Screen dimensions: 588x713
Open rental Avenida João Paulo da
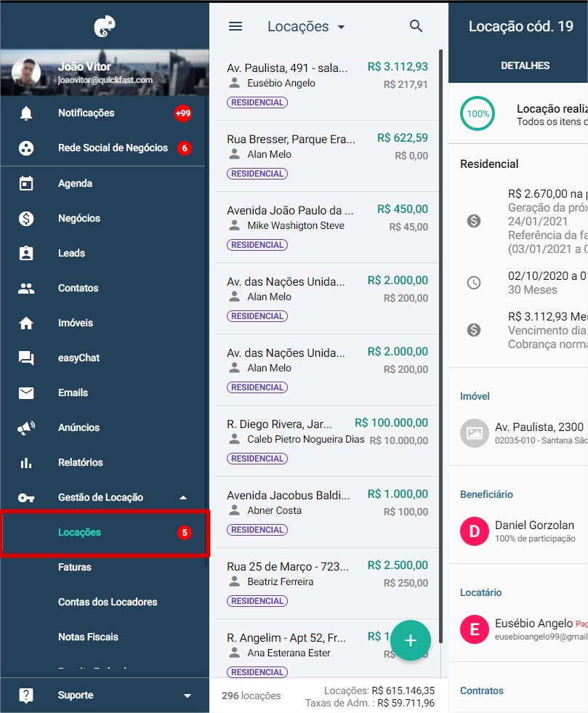(x=327, y=227)
